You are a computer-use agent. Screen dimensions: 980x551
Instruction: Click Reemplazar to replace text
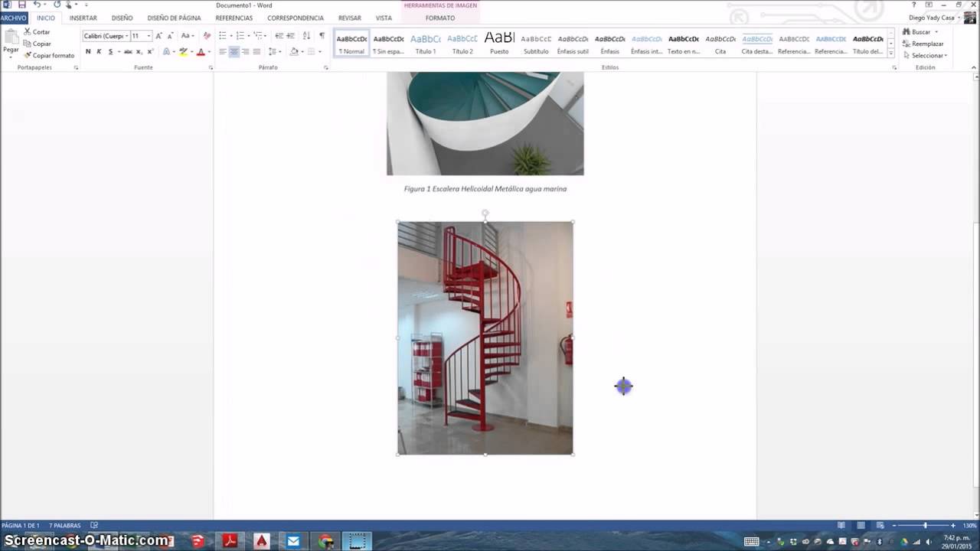[922, 44]
